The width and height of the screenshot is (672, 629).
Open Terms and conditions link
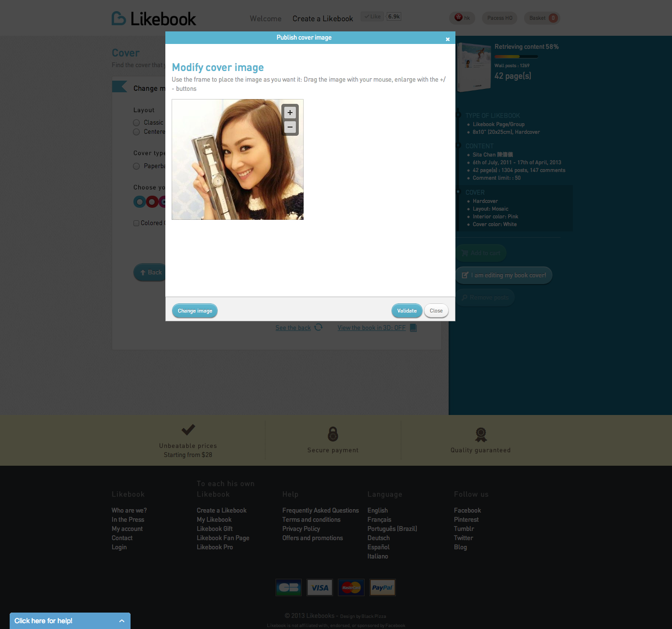(x=311, y=519)
